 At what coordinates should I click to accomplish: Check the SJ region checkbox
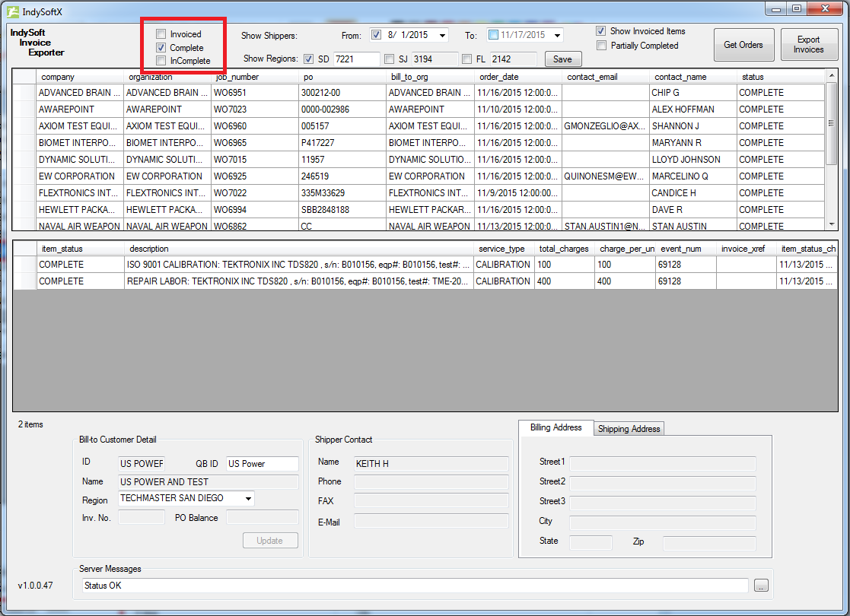pyautogui.click(x=390, y=59)
